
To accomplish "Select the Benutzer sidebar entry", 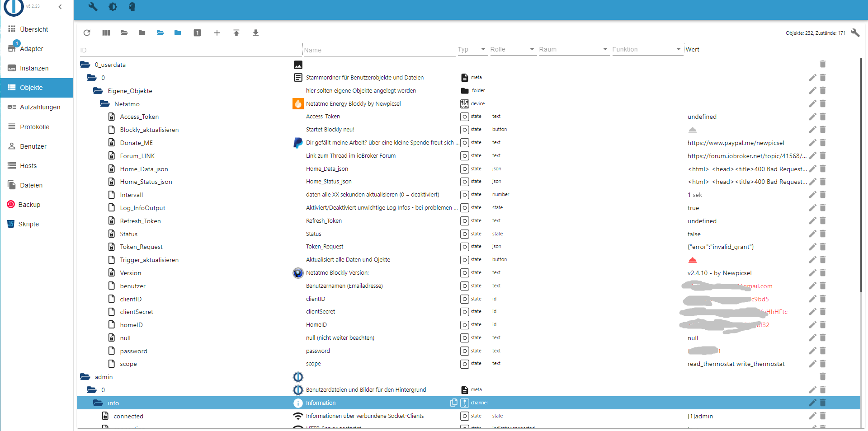I will click(37, 146).
